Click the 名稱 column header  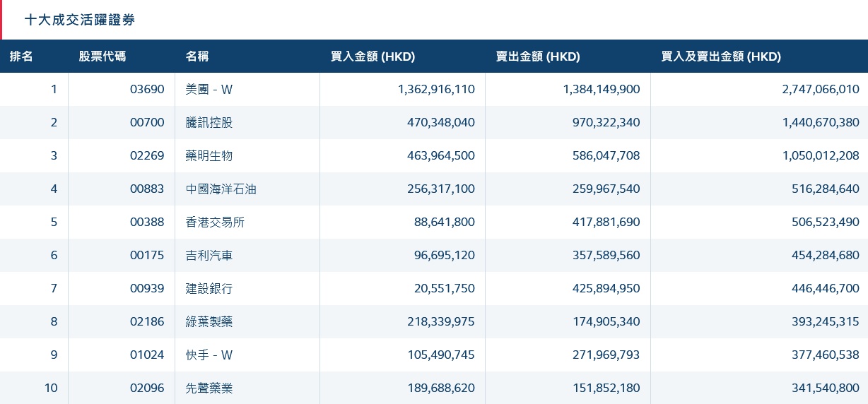197,57
